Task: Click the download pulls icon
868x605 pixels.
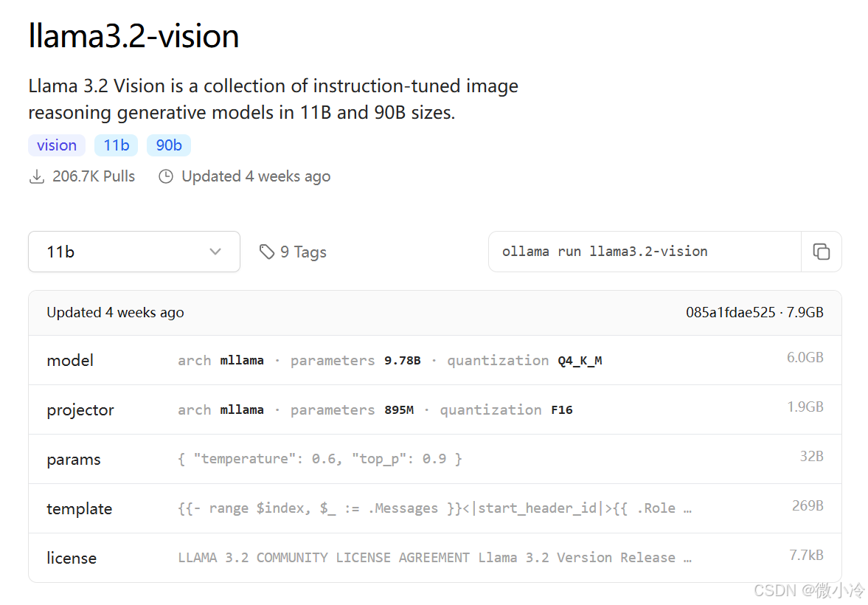Action: [x=36, y=177]
